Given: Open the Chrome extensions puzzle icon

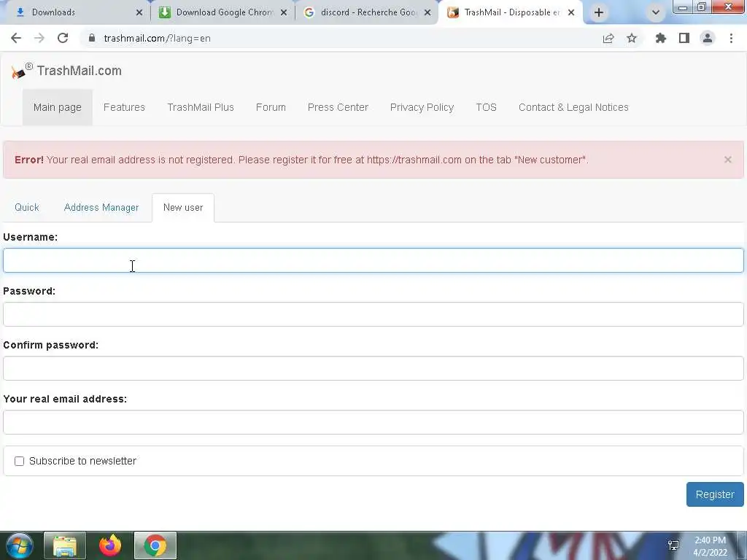Looking at the screenshot, I should tap(660, 38).
